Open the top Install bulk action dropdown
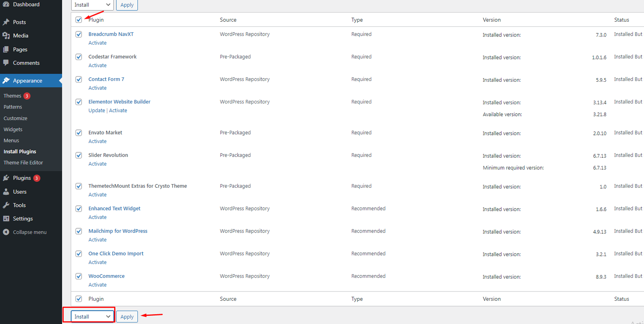Screen dimensions: 644x324 (92, 5)
